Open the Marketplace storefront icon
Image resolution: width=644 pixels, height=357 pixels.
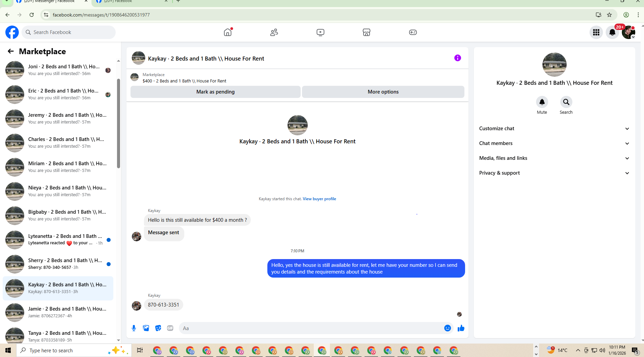coord(367,32)
